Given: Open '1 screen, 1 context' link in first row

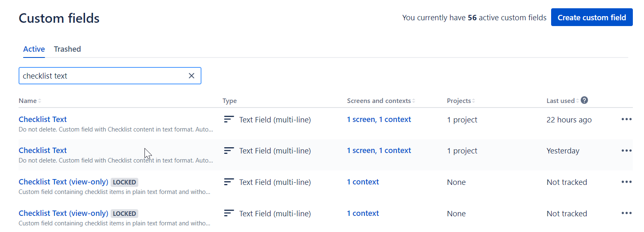Looking at the screenshot, I should (379, 120).
